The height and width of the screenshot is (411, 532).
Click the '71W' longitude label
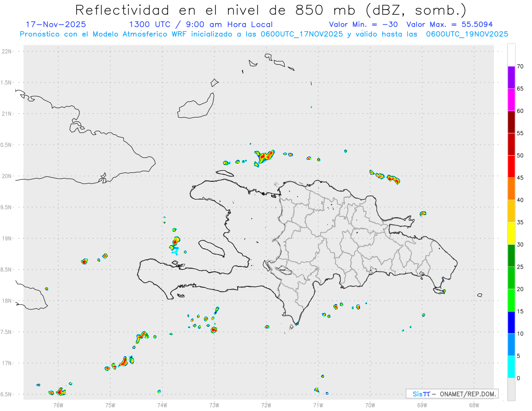318,405
